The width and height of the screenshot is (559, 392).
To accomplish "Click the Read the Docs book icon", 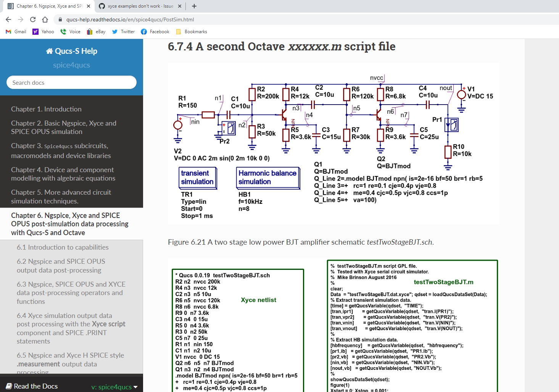I will pos(9,386).
